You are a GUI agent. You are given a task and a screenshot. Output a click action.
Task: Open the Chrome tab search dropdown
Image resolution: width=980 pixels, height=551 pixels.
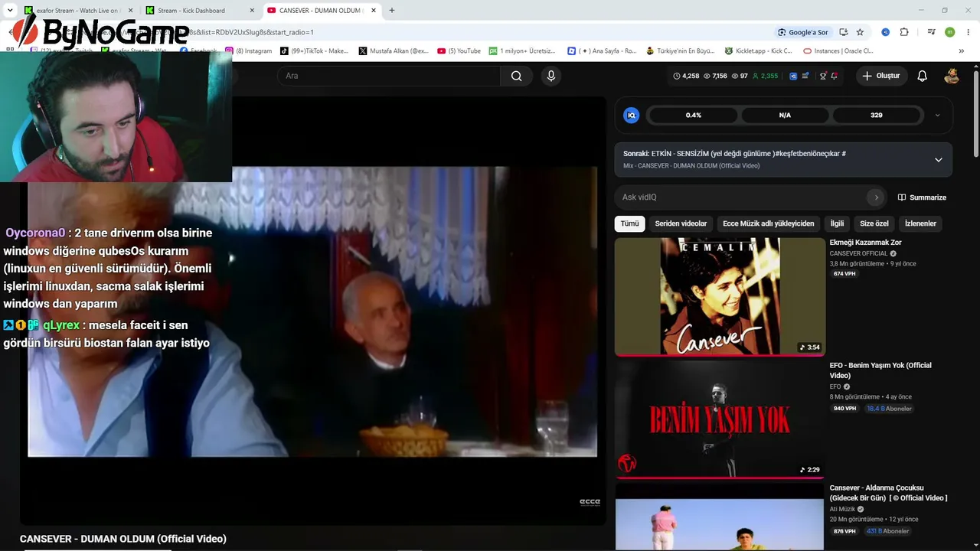10,11
